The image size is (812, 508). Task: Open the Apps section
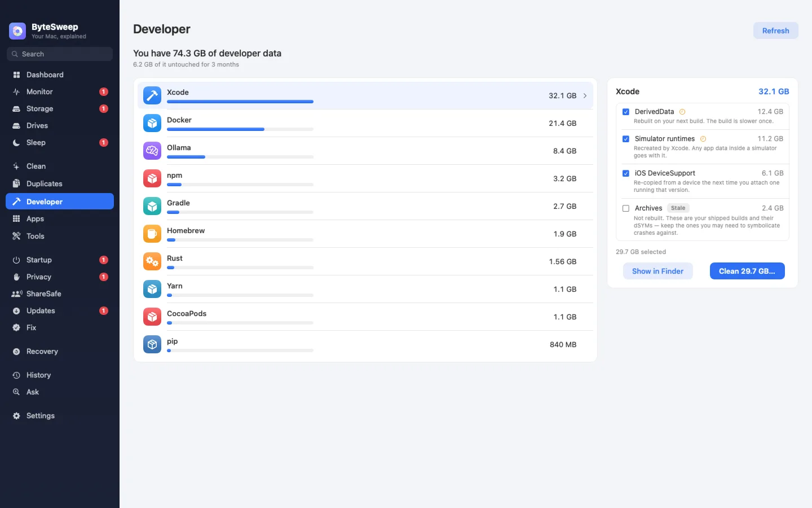[x=60, y=218]
